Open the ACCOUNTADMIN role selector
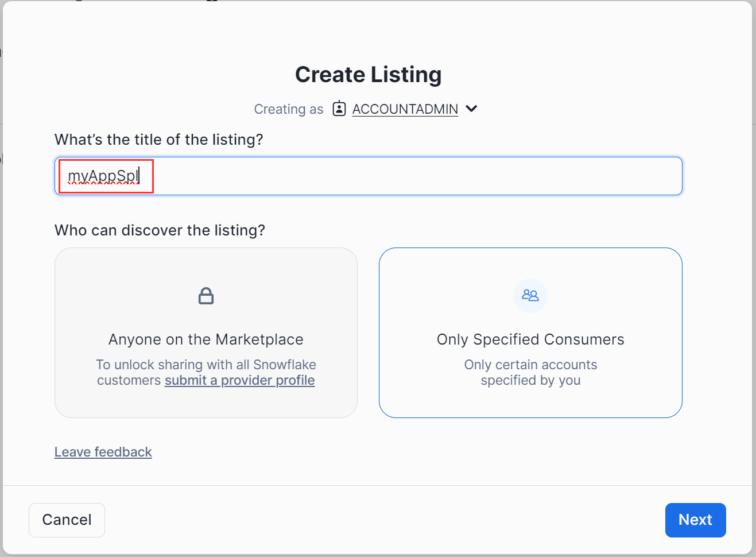Image resolution: width=756 pixels, height=557 pixels. pos(405,109)
